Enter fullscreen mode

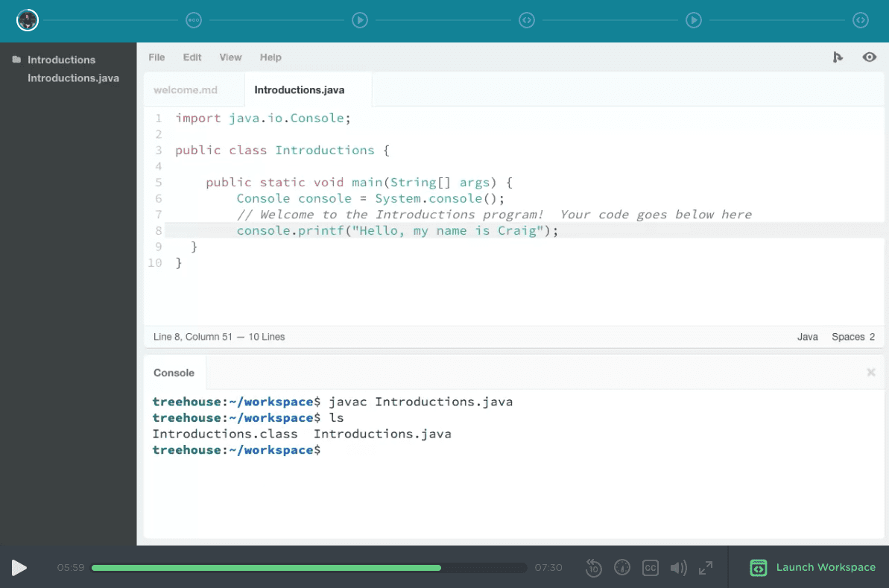tap(705, 568)
